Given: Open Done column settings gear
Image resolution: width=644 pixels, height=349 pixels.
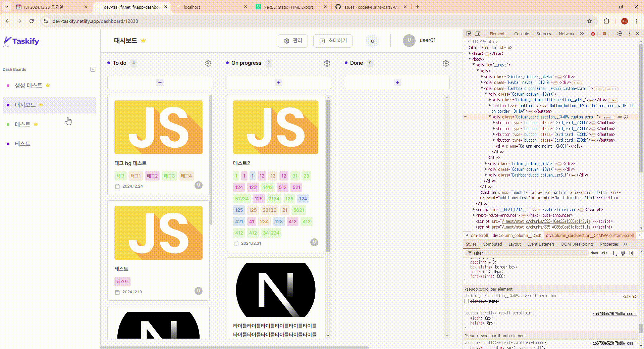Looking at the screenshot, I should (446, 63).
